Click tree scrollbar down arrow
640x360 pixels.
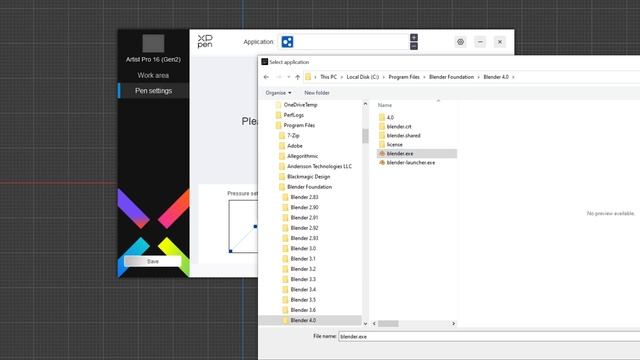pos(365,324)
